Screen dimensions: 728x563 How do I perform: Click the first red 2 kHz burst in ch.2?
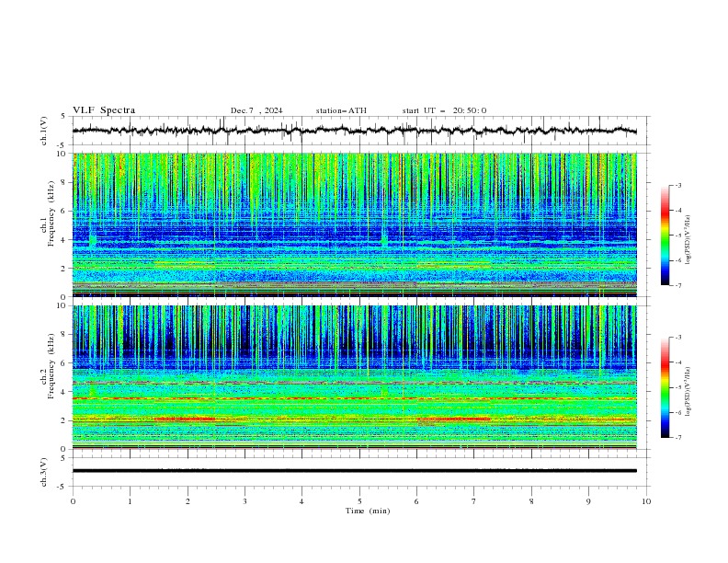coord(185,419)
